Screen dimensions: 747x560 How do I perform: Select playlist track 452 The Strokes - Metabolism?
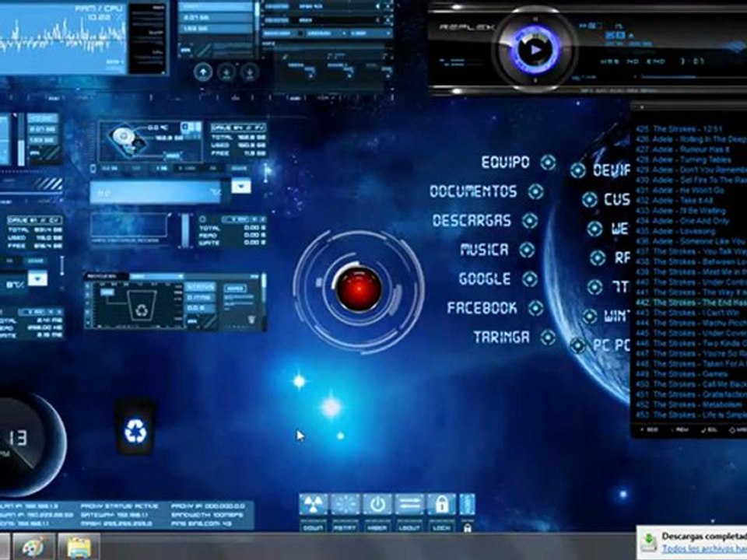pyautogui.click(x=688, y=404)
